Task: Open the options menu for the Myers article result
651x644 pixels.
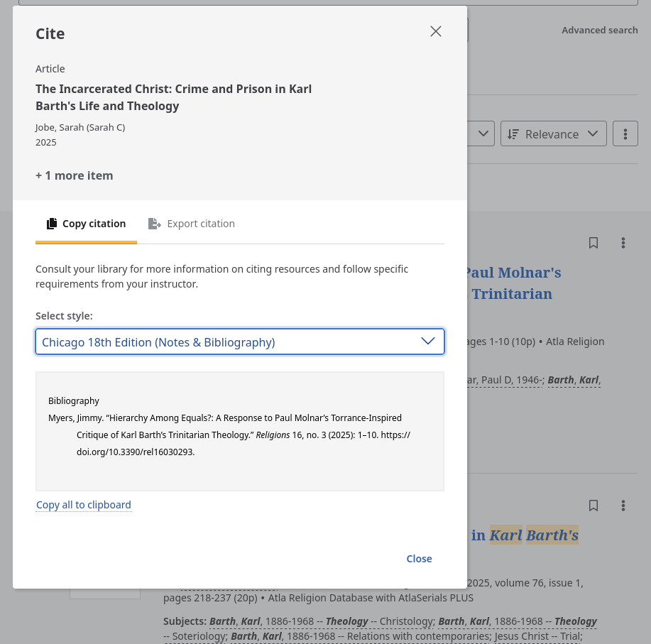Action: tap(623, 243)
